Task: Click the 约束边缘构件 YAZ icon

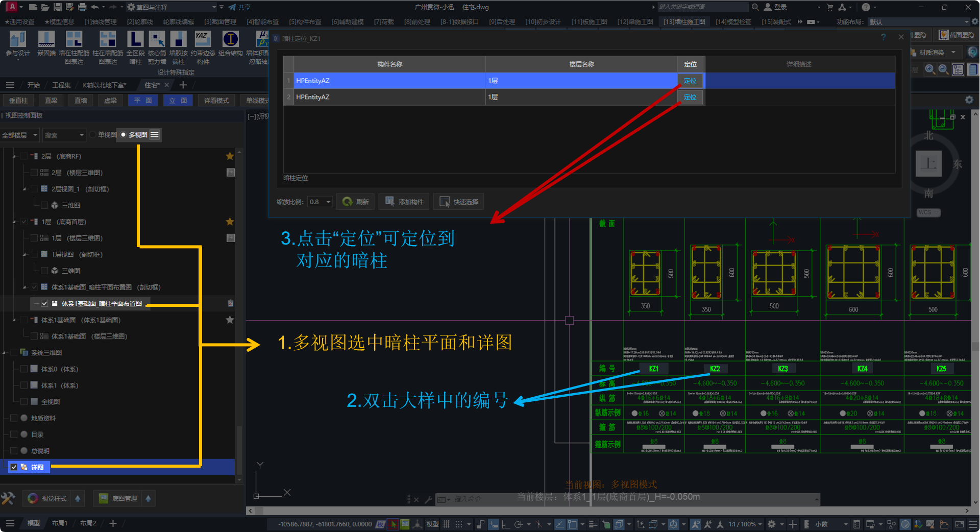Action: tap(203, 40)
